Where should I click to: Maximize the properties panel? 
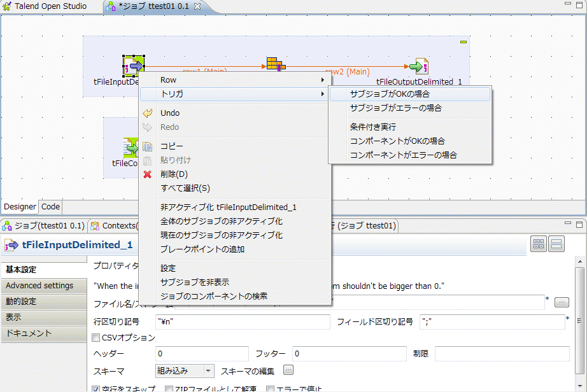579,225
